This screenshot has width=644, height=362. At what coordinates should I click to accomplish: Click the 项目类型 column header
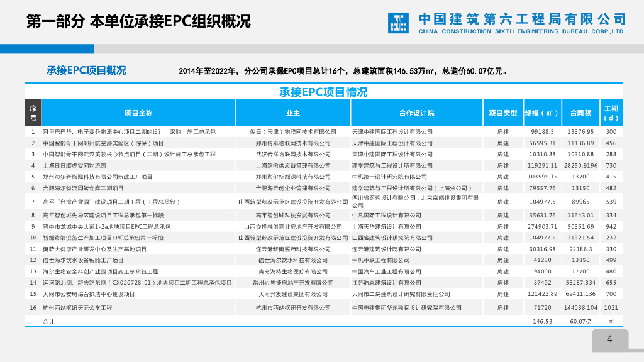pos(503,112)
